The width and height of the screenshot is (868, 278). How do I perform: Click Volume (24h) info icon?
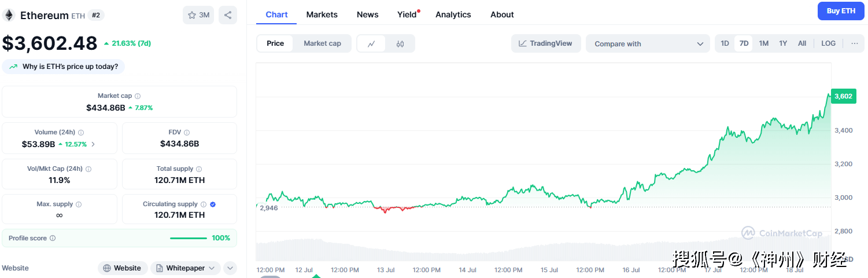[81, 133]
